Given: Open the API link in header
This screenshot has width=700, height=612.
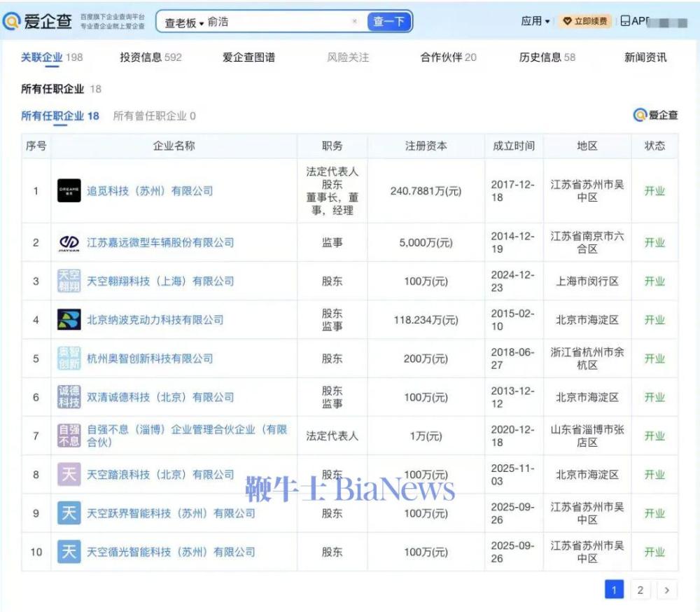Looking at the screenshot, I should coord(634,21).
